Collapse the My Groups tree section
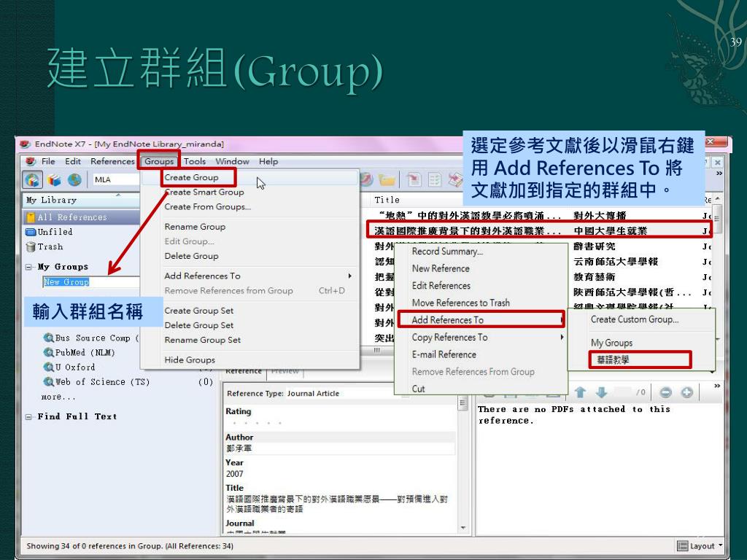 pyautogui.click(x=29, y=267)
